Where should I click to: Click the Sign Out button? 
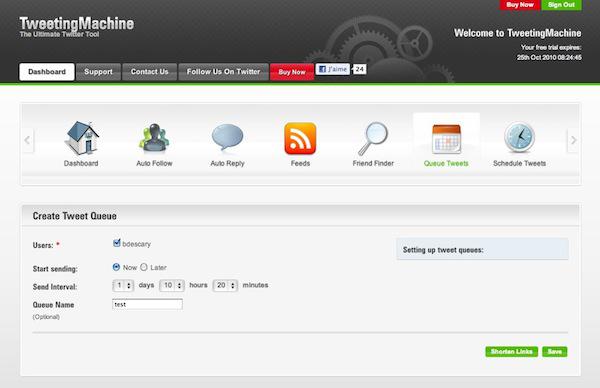pos(561,5)
